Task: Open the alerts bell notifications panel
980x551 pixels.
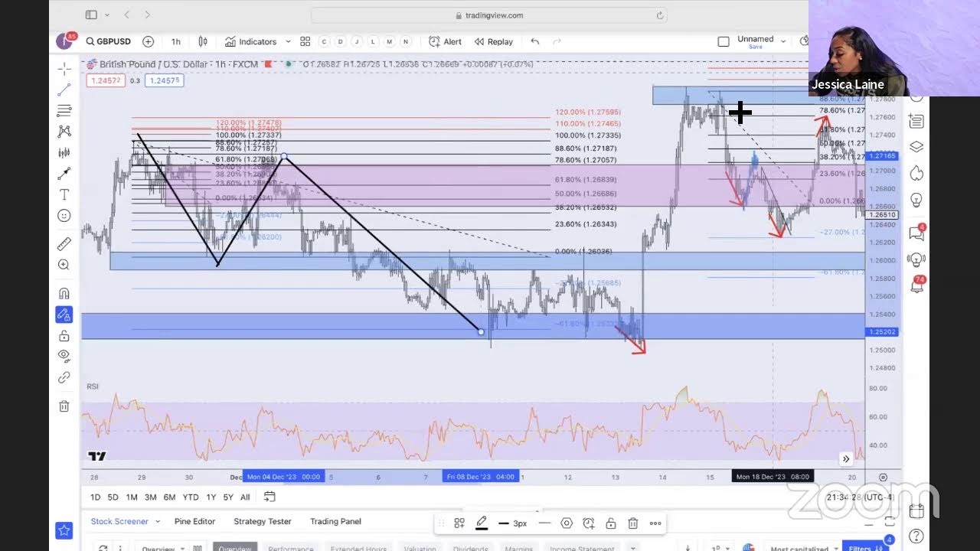Action: 916,285
